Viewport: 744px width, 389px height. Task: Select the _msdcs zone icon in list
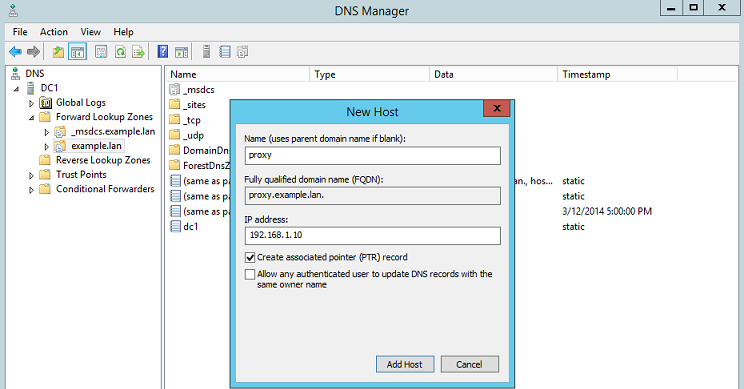(175, 89)
